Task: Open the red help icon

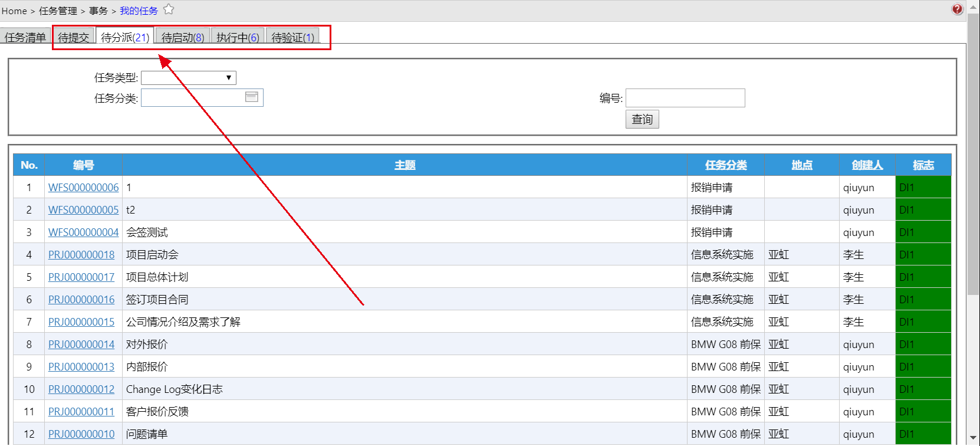Action: pos(958,9)
